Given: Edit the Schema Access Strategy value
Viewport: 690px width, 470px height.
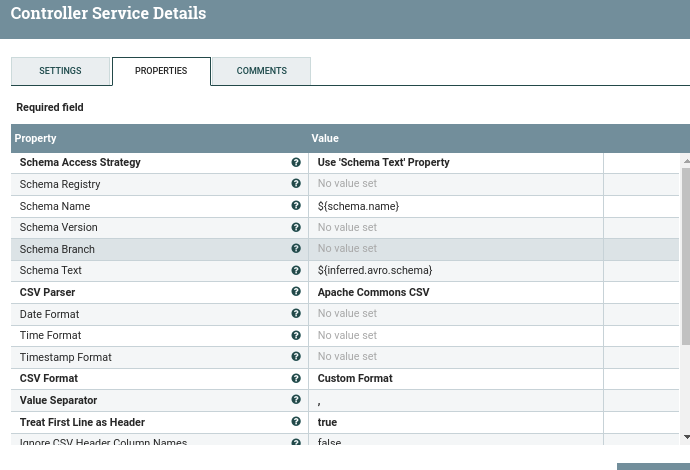Looking at the screenshot, I should 455,162.
